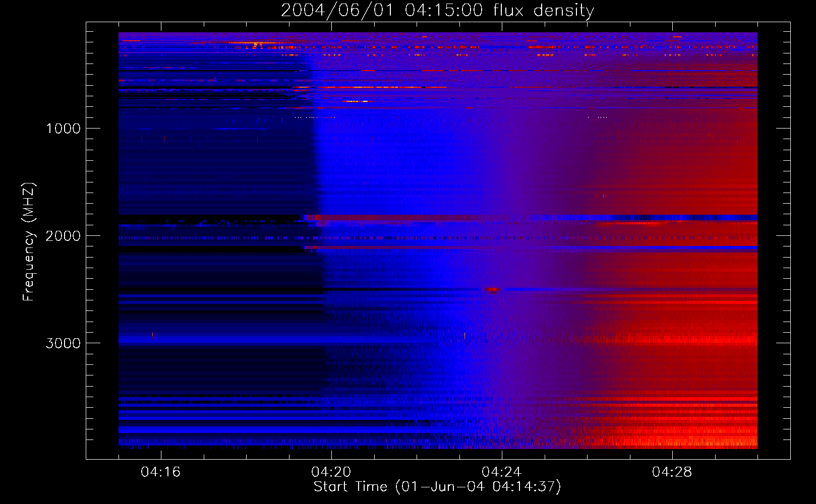
Task: Click the 04:28 time tick label
Action: pyautogui.click(x=672, y=472)
